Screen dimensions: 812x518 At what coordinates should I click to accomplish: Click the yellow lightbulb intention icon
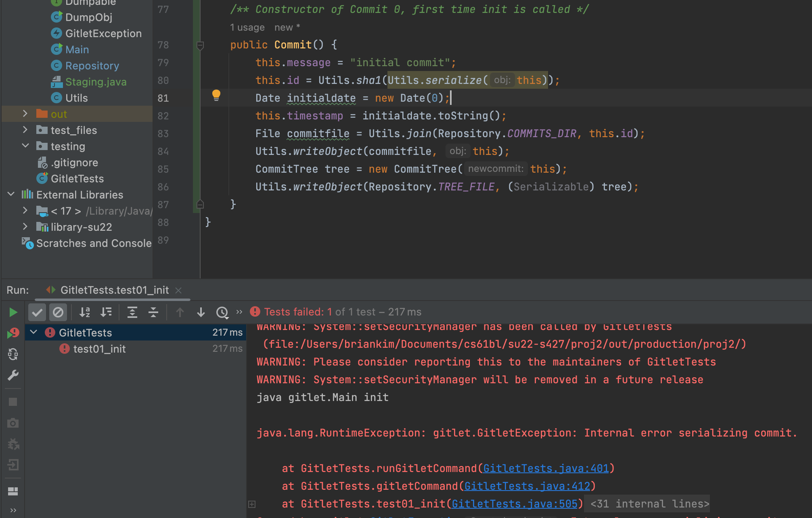[216, 95]
